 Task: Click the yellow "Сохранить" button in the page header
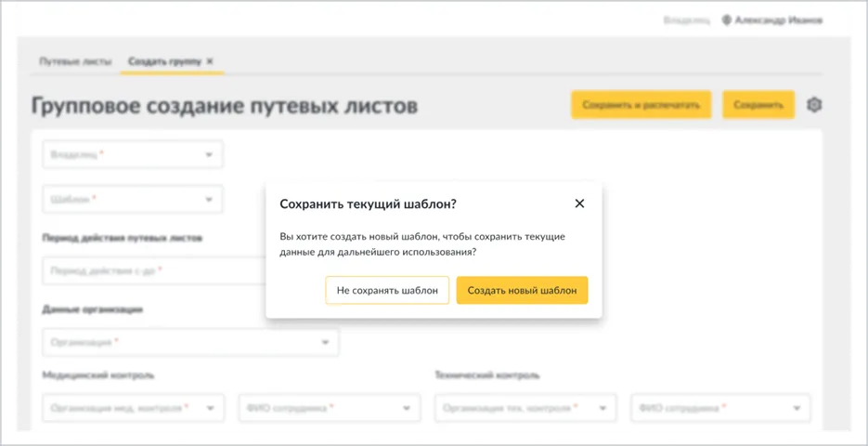click(758, 105)
